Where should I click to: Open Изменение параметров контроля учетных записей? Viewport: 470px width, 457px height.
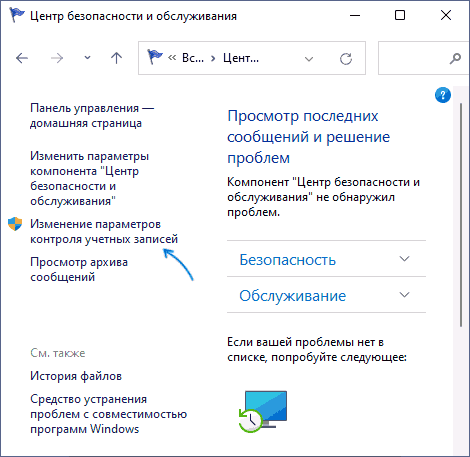click(104, 232)
